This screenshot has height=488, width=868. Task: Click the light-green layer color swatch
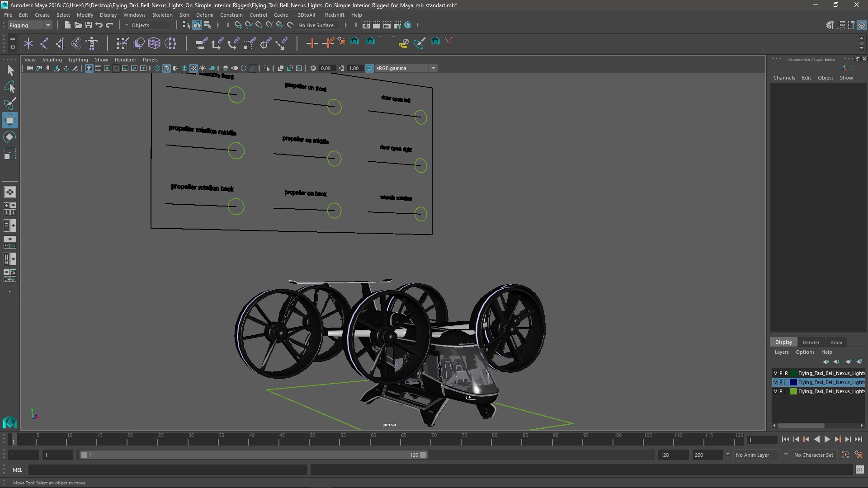tap(793, 391)
